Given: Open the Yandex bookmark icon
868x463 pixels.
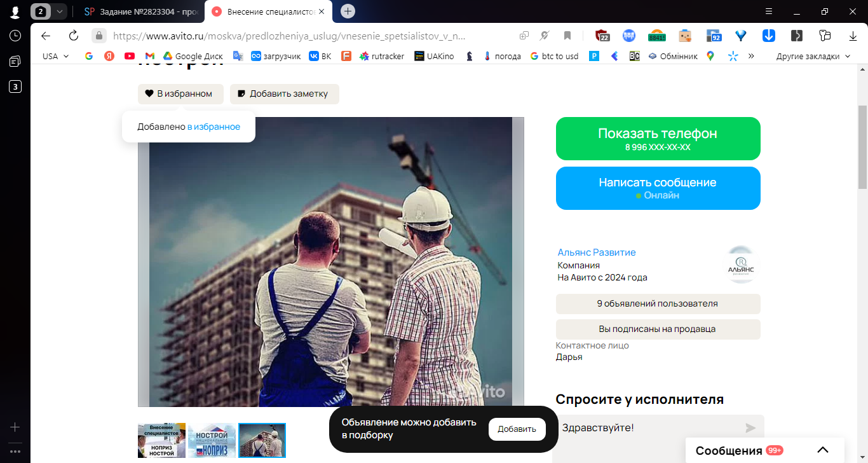Looking at the screenshot, I should [x=109, y=56].
